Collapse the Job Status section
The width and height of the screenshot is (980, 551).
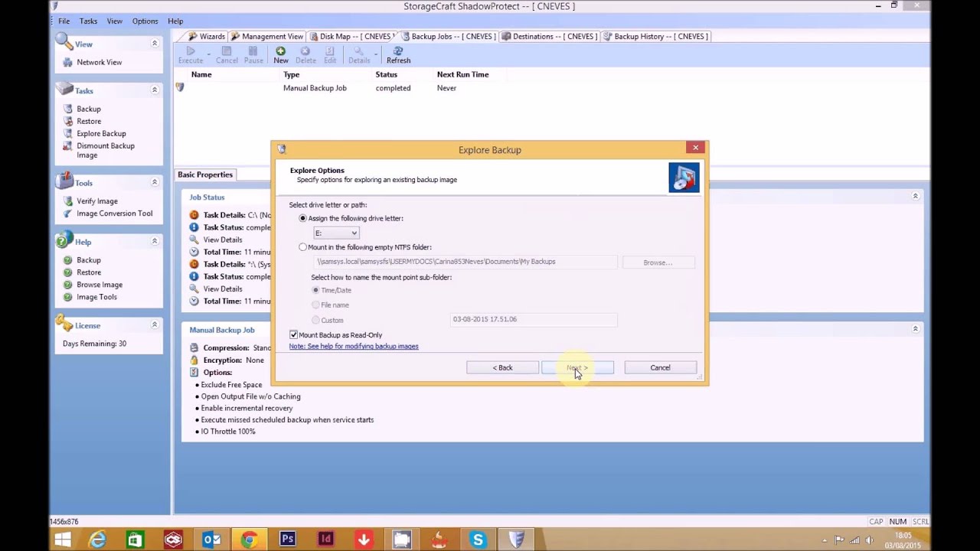pos(915,197)
